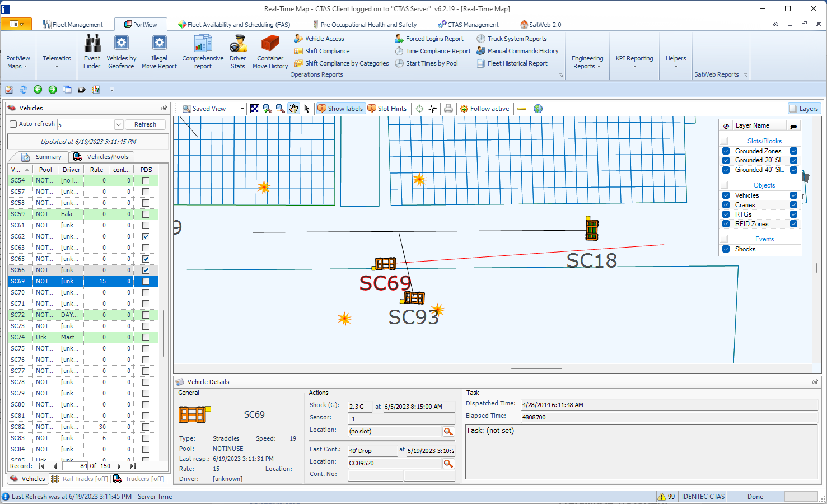Select the pan hand tool
Image resolution: width=827 pixels, height=504 pixels.
pyautogui.click(x=293, y=109)
